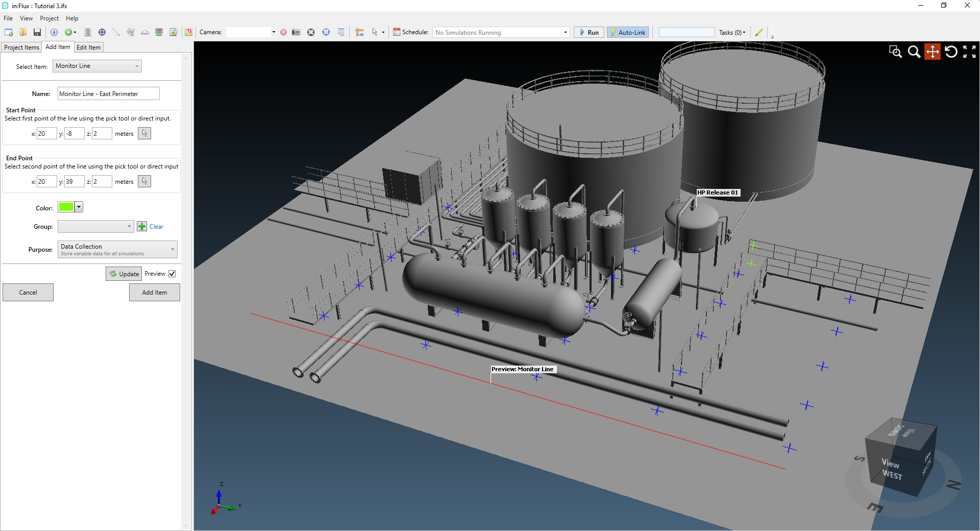Click the wind ventilation icon
The height and width of the screenshot is (531, 980).
(131, 32)
